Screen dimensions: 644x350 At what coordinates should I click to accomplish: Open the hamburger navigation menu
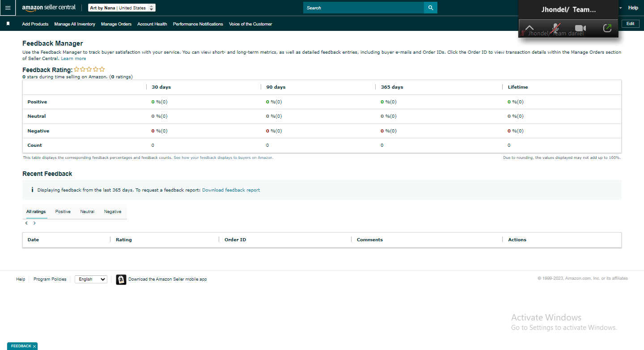(x=8, y=8)
